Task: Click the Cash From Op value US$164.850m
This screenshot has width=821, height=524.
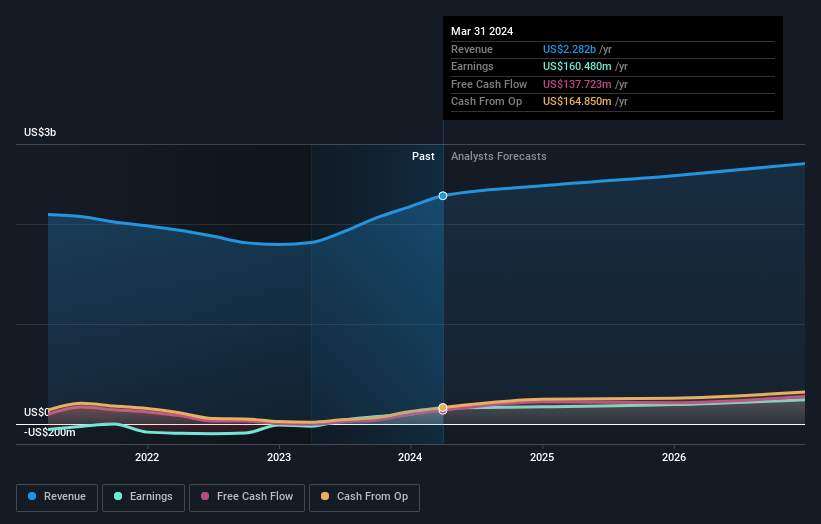Action: [x=577, y=102]
